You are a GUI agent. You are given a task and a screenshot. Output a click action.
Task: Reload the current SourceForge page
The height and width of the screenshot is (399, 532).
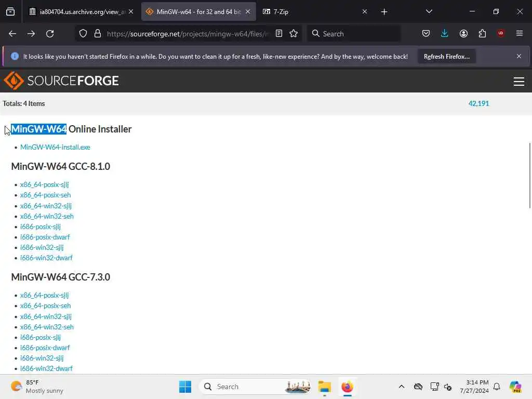click(50, 34)
